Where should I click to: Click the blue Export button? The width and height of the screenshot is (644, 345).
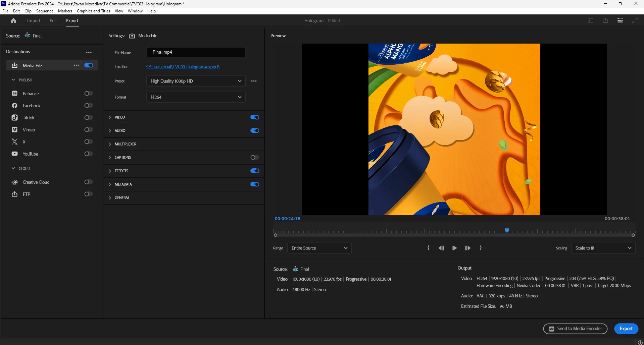(626, 329)
